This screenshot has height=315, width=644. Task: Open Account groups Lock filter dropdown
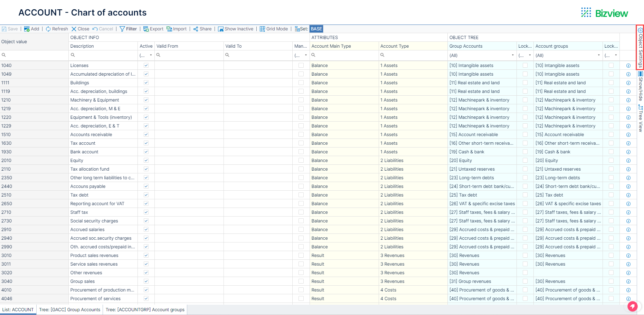pos(616,55)
